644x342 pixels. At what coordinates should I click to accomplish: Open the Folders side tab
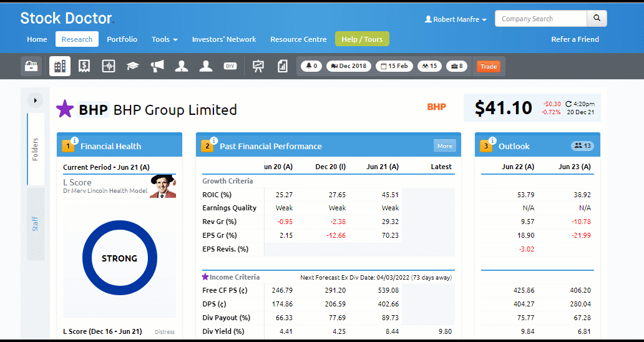(x=36, y=149)
